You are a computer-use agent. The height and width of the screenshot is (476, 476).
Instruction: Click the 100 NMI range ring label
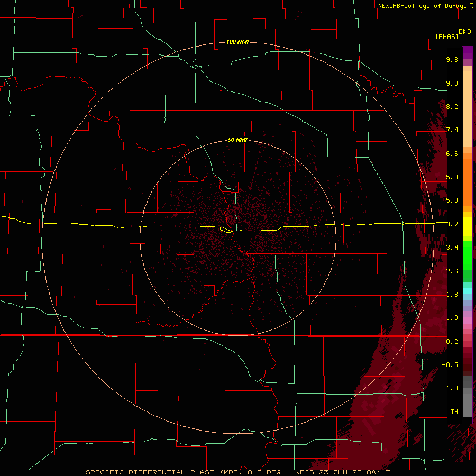237,42
